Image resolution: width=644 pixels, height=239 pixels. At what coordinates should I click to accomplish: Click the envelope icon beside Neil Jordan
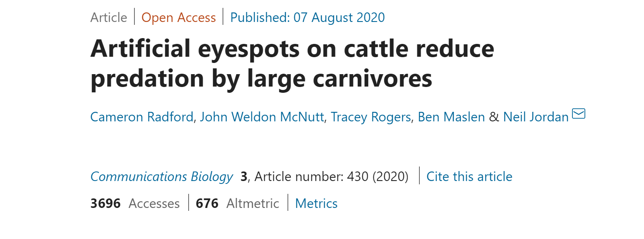coord(579,113)
